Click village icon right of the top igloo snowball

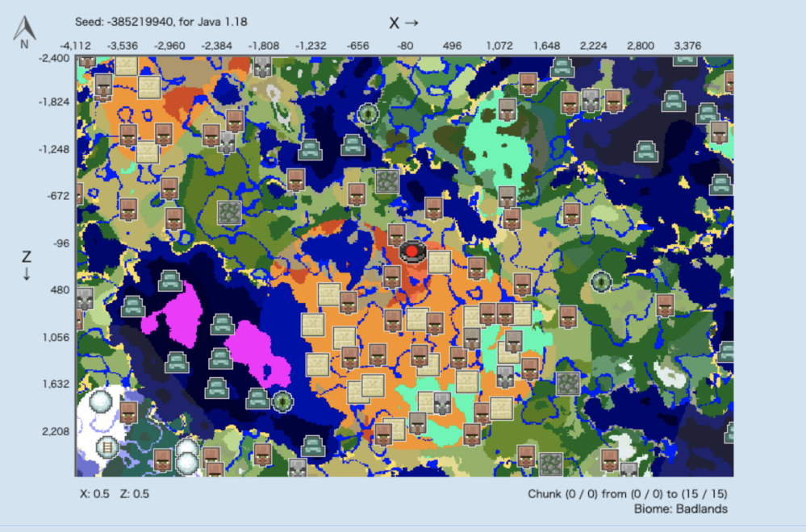128,413
